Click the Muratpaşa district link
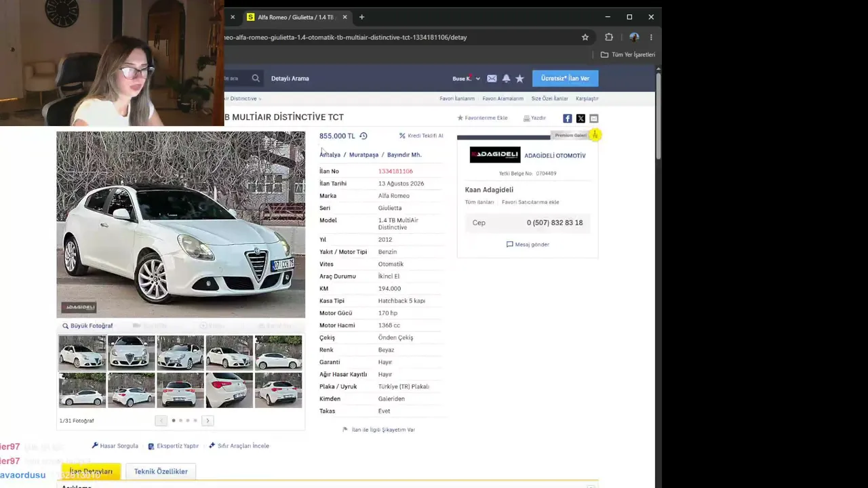The image size is (868, 488). pyautogui.click(x=363, y=155)
